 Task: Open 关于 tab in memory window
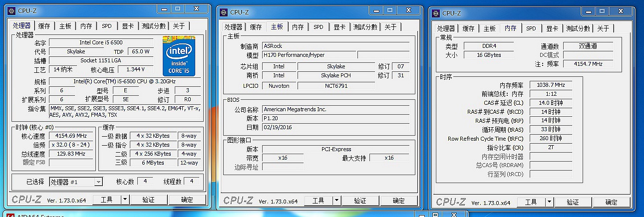pos(603,28)
